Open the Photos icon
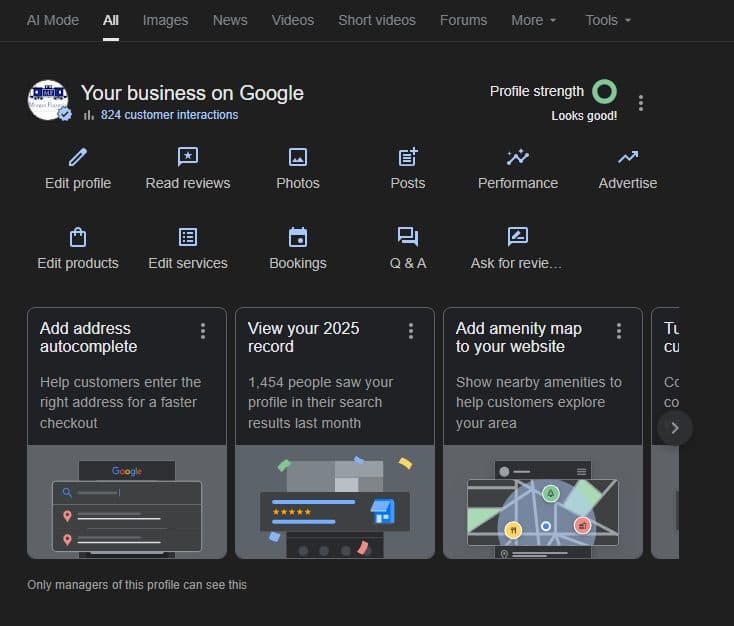This screenshot has height=626, width=734. 298,157
